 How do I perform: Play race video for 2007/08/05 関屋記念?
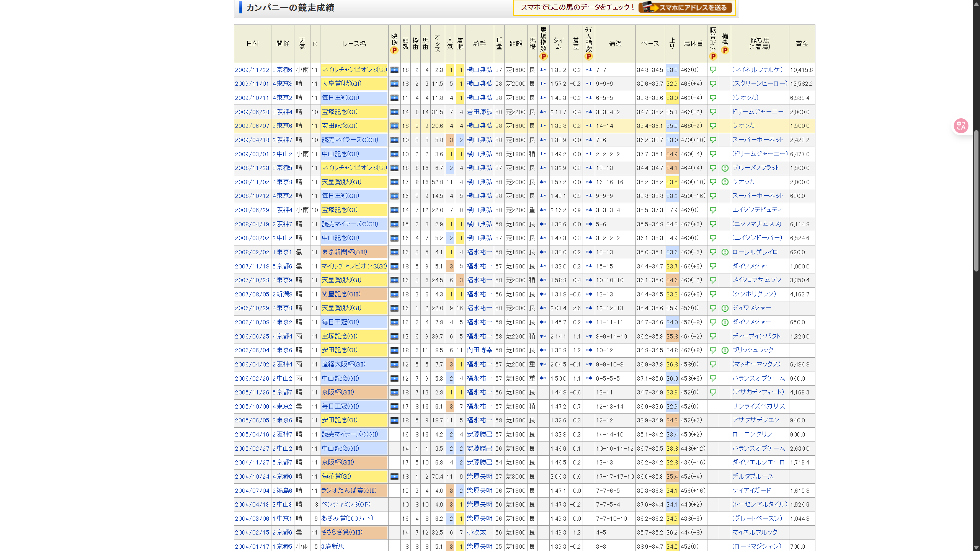(394, 294)
